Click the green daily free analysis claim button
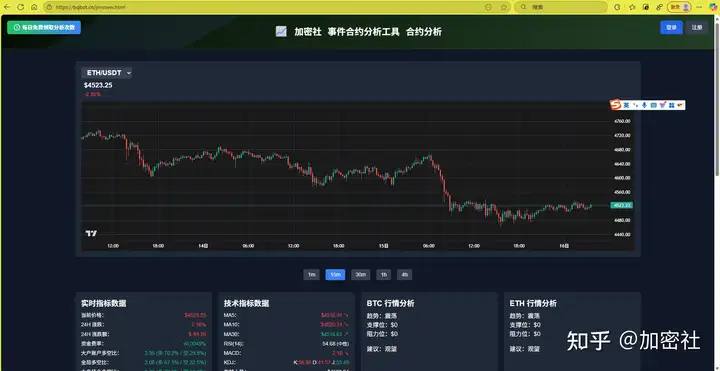The width and height of the screenshot is (720, 371). [x=44, y=28]
